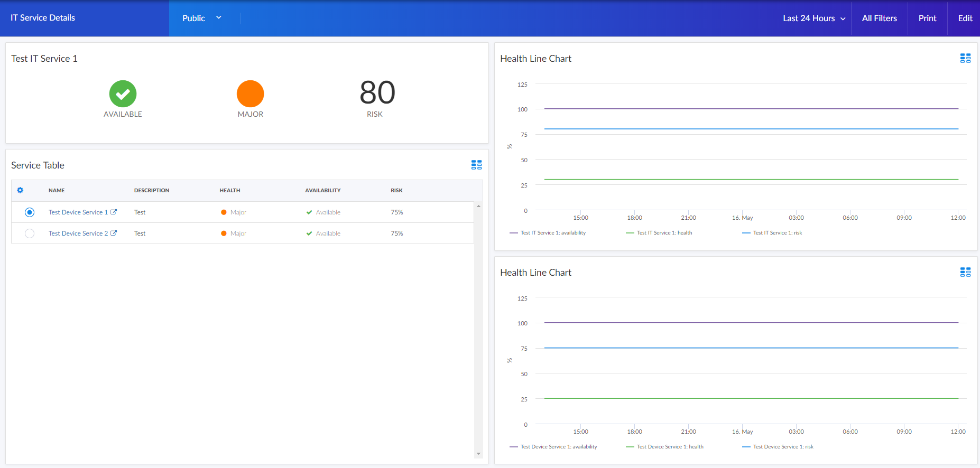Toggle Test IT Service 1: availability legend series
Screen dimensions: 980x468
[552, 233]
